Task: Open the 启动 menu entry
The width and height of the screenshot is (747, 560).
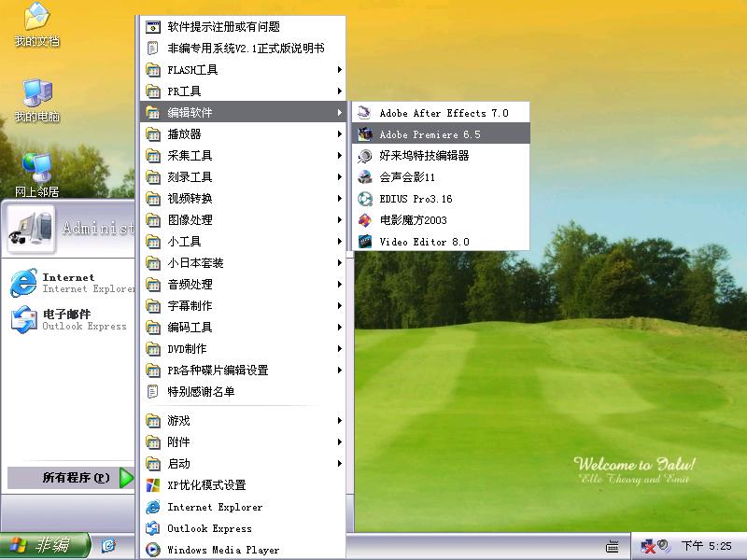Action: [243, 463]
